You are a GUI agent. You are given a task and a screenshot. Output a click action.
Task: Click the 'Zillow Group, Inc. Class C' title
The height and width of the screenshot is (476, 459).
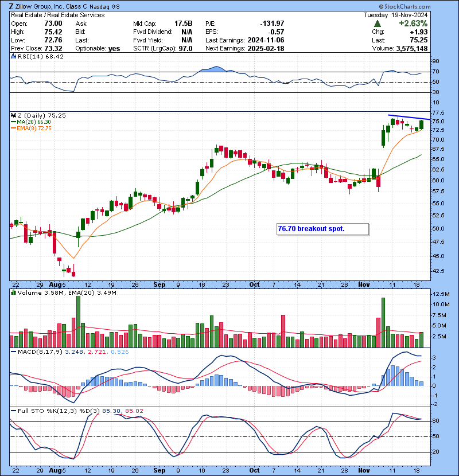pyautogui.click(x=51, y=6)
